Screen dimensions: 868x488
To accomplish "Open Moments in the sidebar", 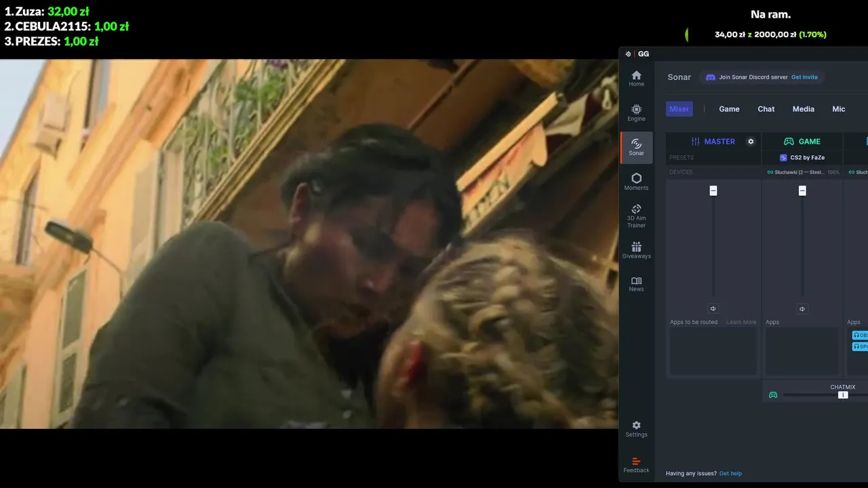I will point(636,182).
